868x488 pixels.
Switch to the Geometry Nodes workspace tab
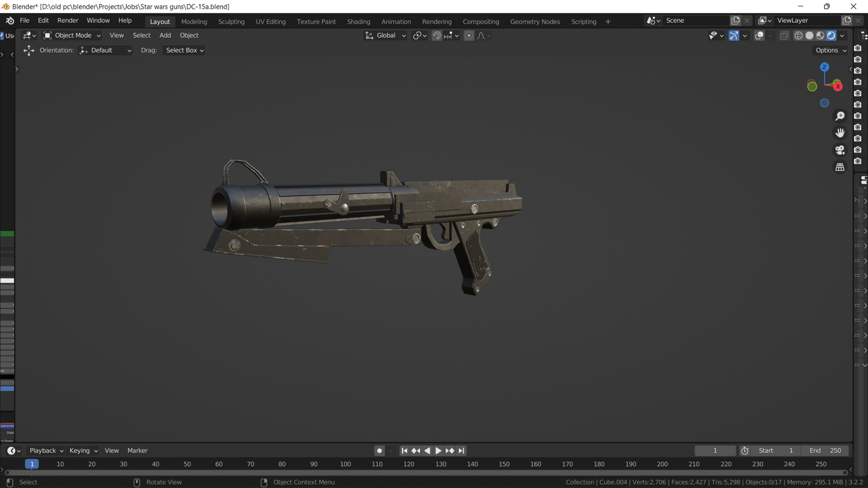[535, 22]
